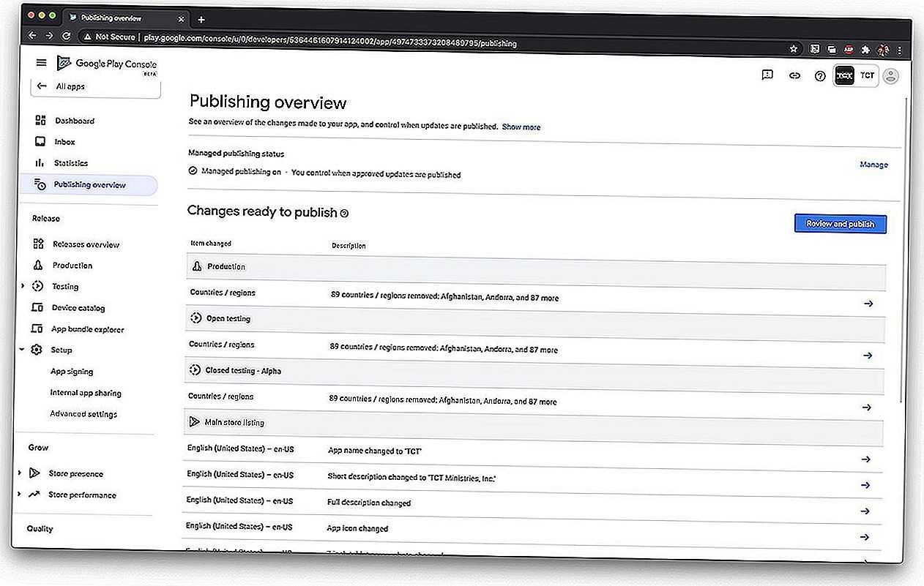This screenshot has height=586, width=924.
Task: Click the Manage link for managed publishing
Action: [873, 165]
